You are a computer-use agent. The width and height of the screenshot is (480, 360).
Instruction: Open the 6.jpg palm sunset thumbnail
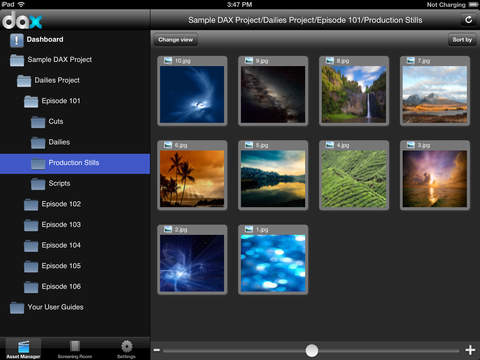coord(192,179)
